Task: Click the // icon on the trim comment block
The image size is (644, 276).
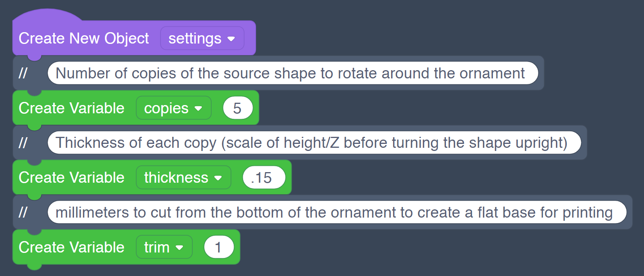Action: pos(23,212)
